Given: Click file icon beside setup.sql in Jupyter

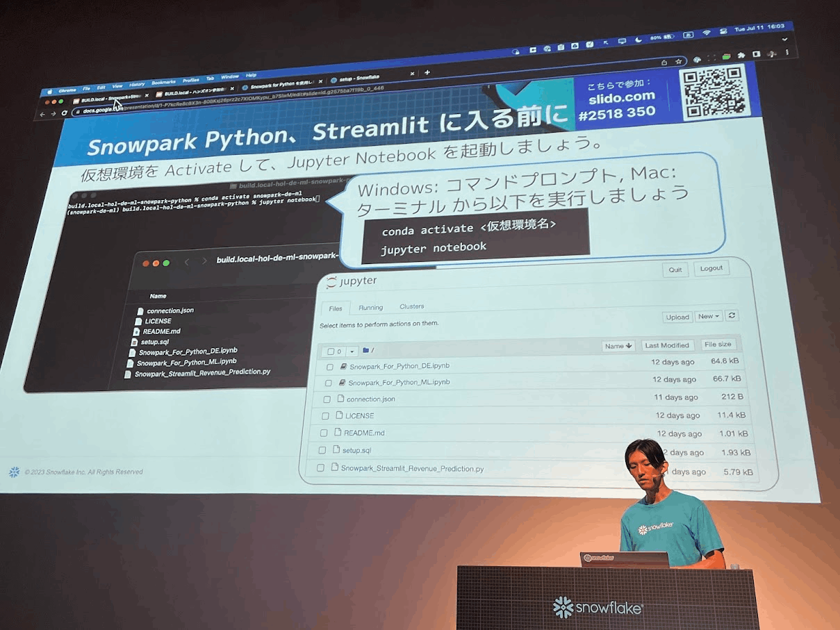Looking at the screenshot, I should 336,449.
